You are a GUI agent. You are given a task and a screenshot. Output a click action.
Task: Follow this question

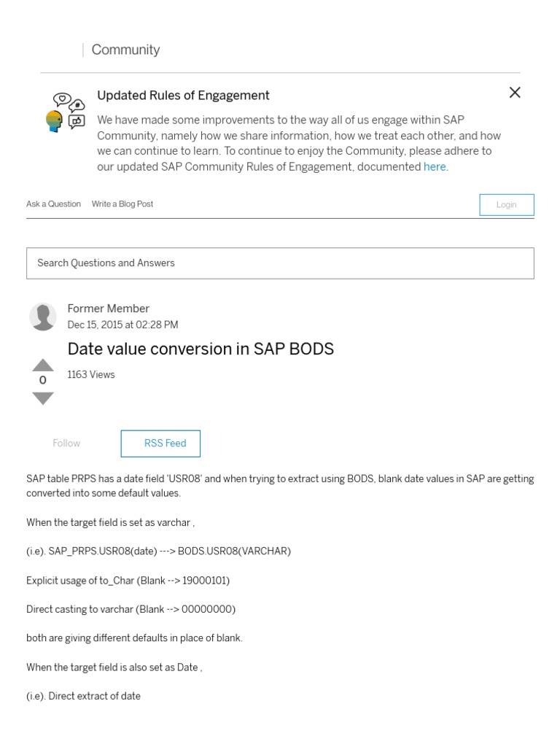click(66, 444)
